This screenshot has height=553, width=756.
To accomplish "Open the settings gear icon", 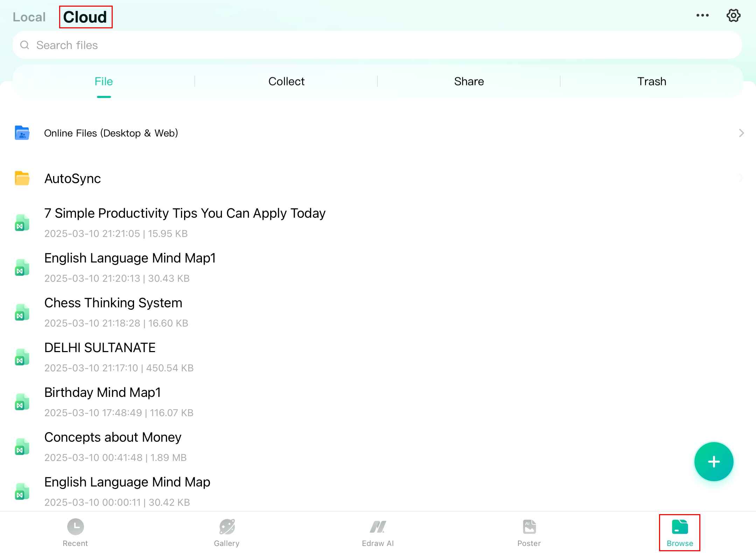I will pyautogui.click(x=733, y=15).
